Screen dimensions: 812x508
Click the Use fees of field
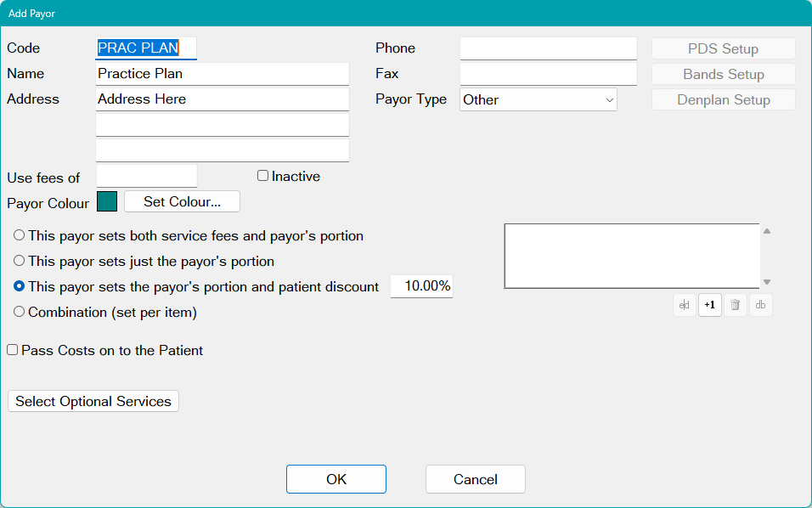point(147,176)
